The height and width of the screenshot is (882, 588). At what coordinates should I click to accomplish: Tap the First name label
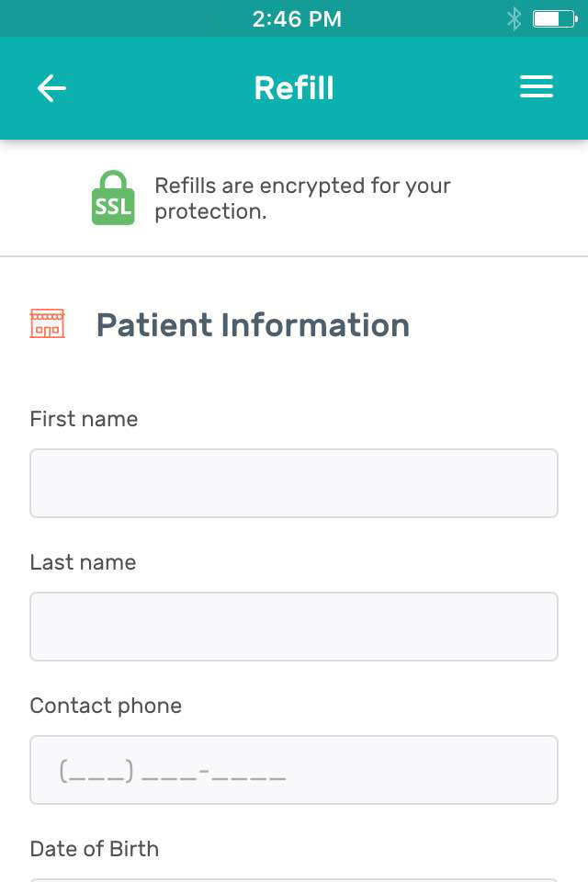(84, 419)
